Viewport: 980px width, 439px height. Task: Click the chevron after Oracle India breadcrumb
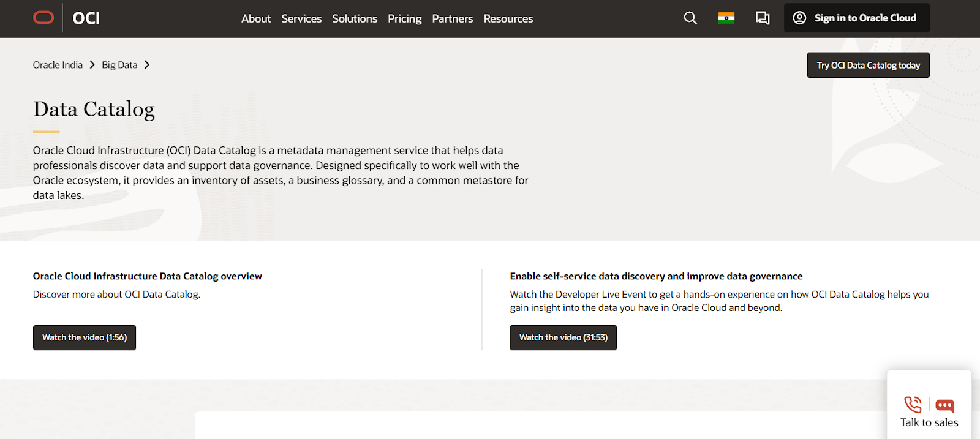tap(92, 65)
